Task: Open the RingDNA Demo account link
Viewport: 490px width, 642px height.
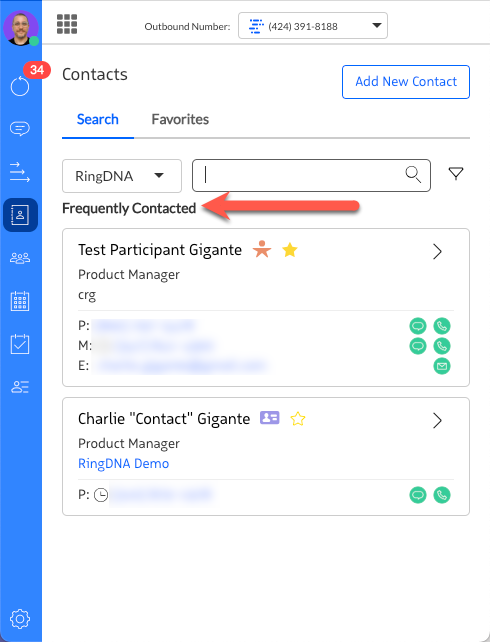Action: (124, 463)
